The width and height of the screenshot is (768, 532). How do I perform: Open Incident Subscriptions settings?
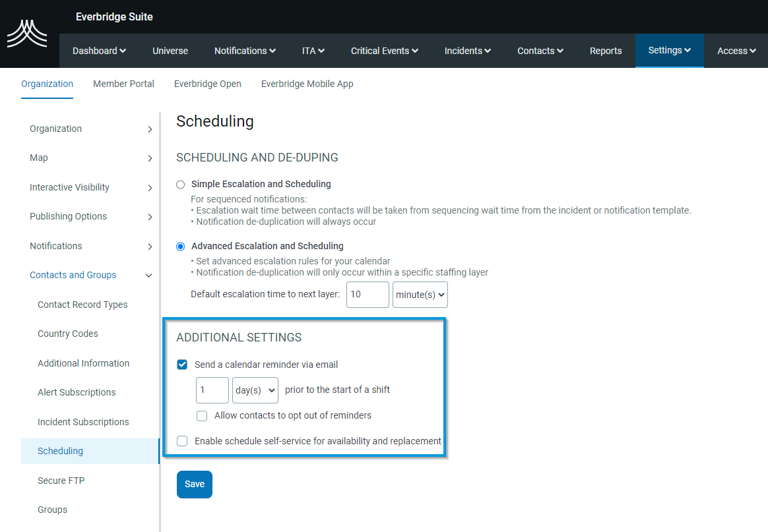point(83,422)
